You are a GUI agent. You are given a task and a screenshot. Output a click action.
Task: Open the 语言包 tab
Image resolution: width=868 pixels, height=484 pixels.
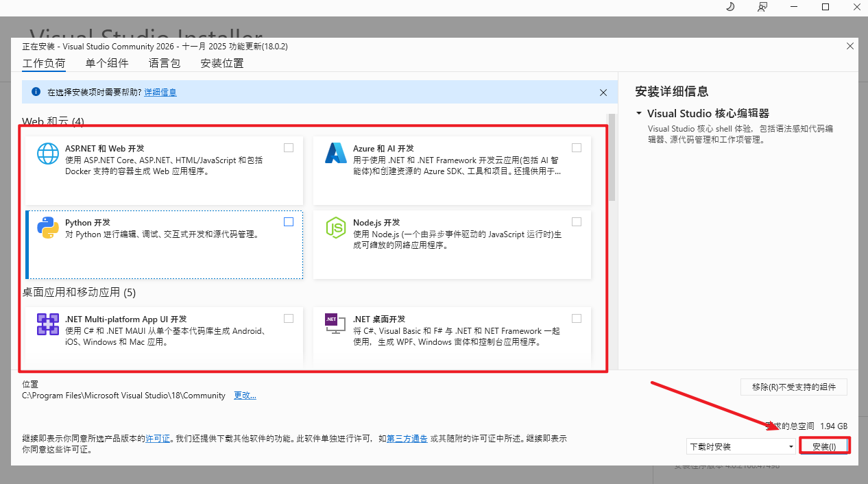click(x=165, y=63)
